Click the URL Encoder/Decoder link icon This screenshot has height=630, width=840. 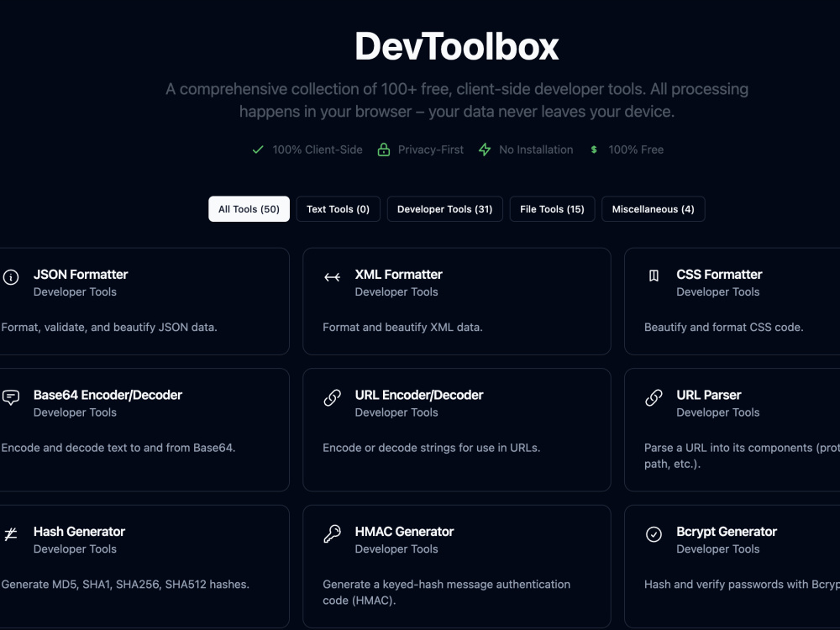[x=332, y=397]
